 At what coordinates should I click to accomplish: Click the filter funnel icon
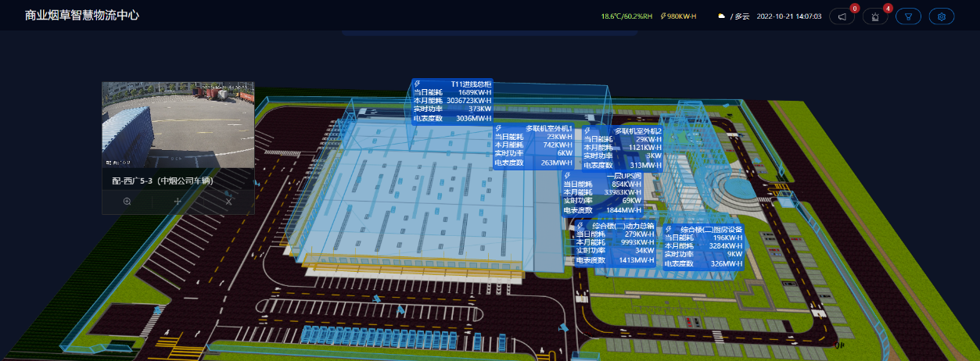tap(908, 16)
